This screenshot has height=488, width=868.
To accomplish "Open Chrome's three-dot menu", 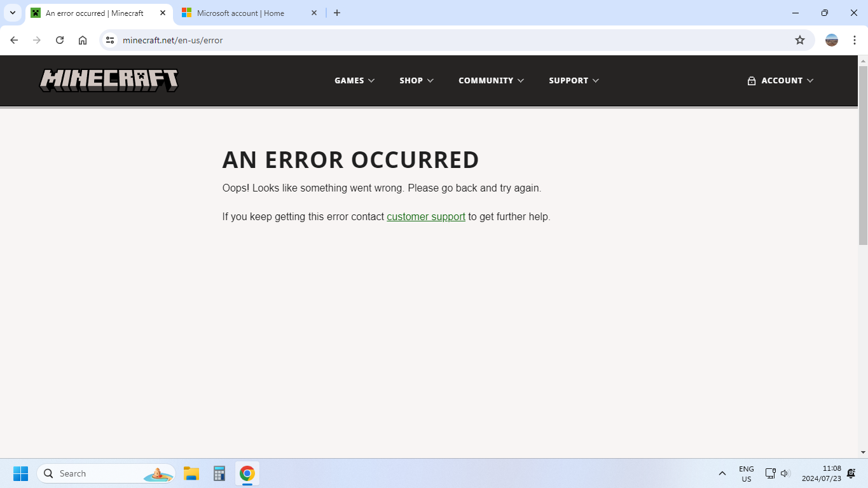I will click(x=855, y=40).
